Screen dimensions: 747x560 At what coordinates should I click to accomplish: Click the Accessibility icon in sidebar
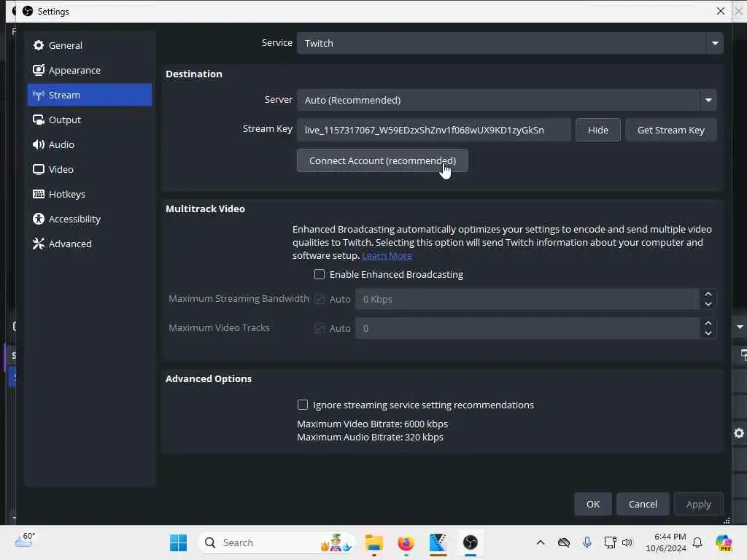(x=39, y=219)
